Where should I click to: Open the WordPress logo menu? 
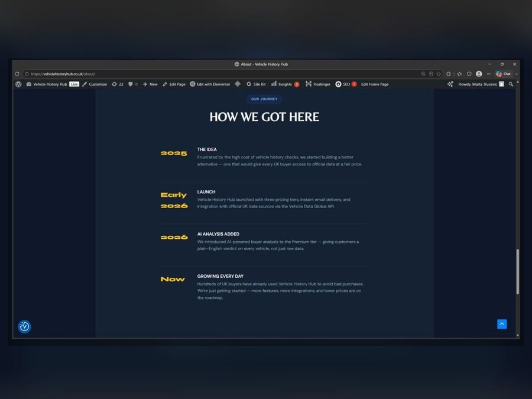(x=18, y=84)
